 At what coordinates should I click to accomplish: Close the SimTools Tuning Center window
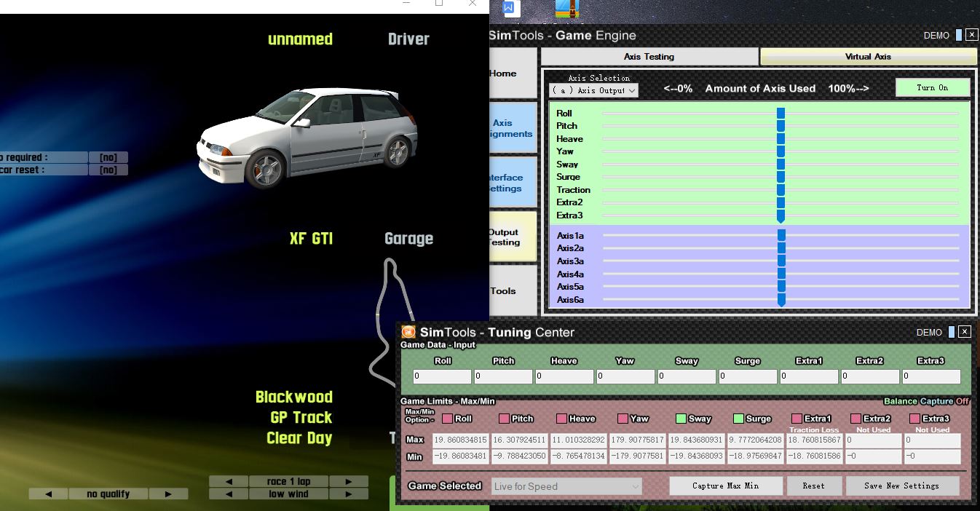coord(965,332)
